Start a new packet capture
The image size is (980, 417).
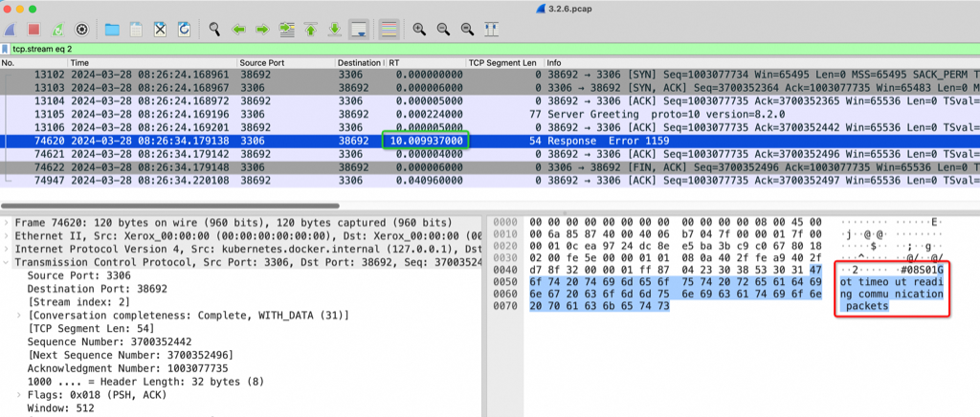[11, 29]
